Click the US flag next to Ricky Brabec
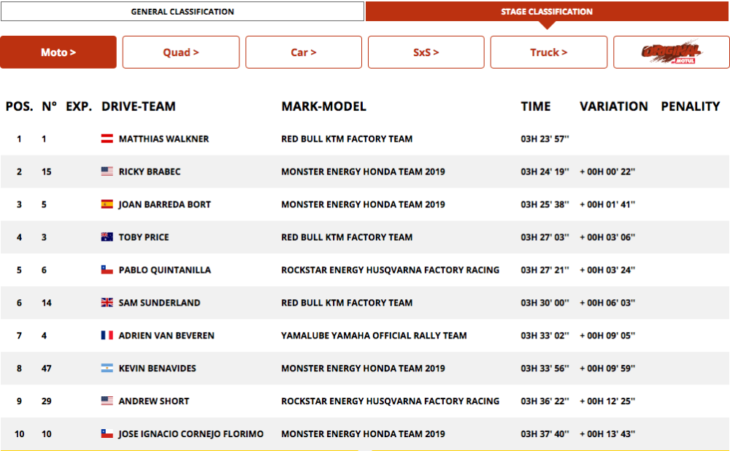The height and width of the screenshot is (451, 730). 106,171
